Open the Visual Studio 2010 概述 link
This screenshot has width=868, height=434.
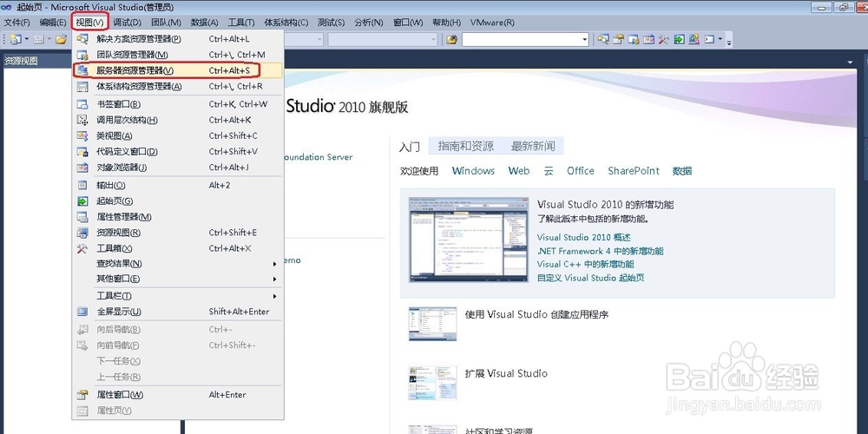tap(583, 238)
